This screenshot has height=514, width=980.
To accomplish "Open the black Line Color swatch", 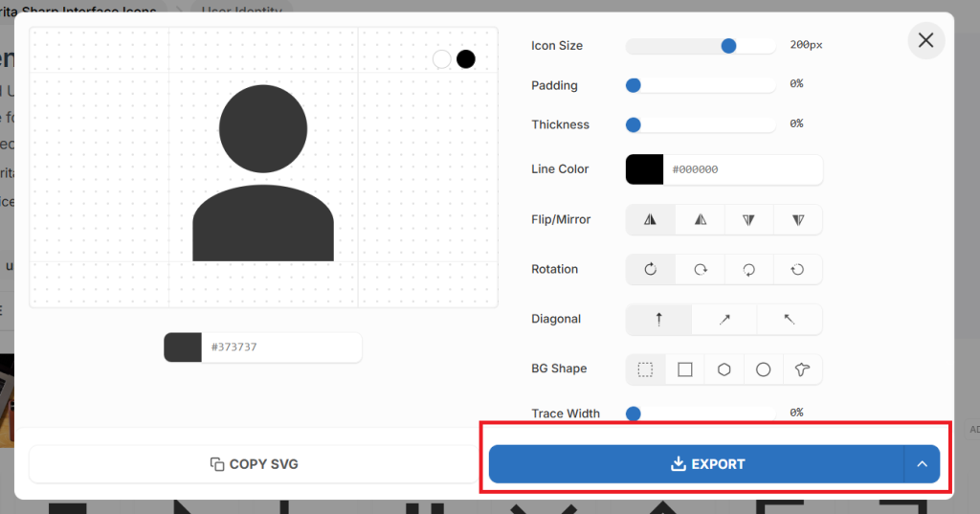I will [644, 169].
